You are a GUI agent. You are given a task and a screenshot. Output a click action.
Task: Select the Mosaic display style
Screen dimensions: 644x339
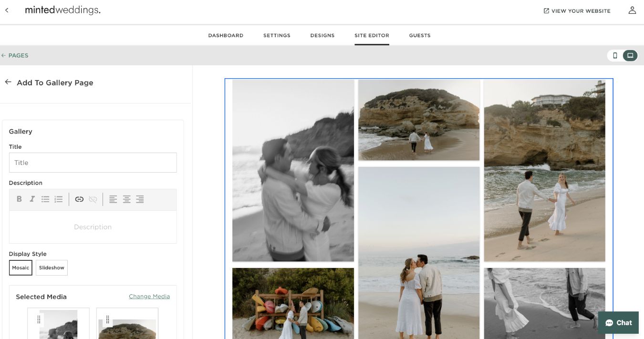(21, 267)
